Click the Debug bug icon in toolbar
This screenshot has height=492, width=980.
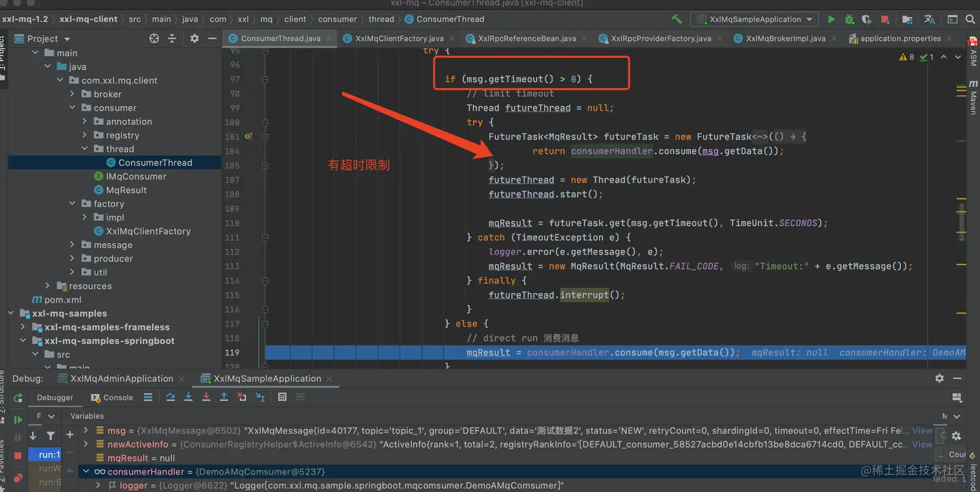[850, 19]
